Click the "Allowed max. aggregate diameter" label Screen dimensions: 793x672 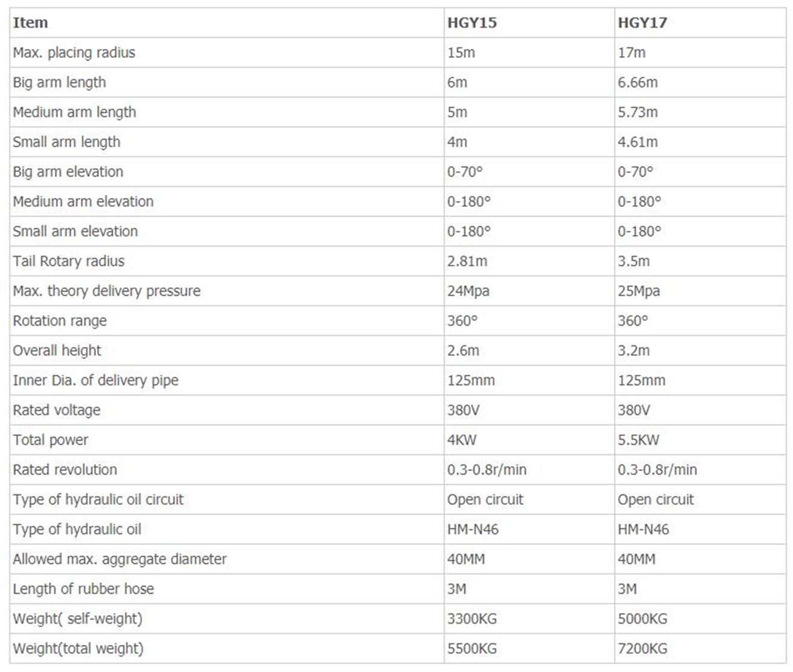tap(120, 559)
